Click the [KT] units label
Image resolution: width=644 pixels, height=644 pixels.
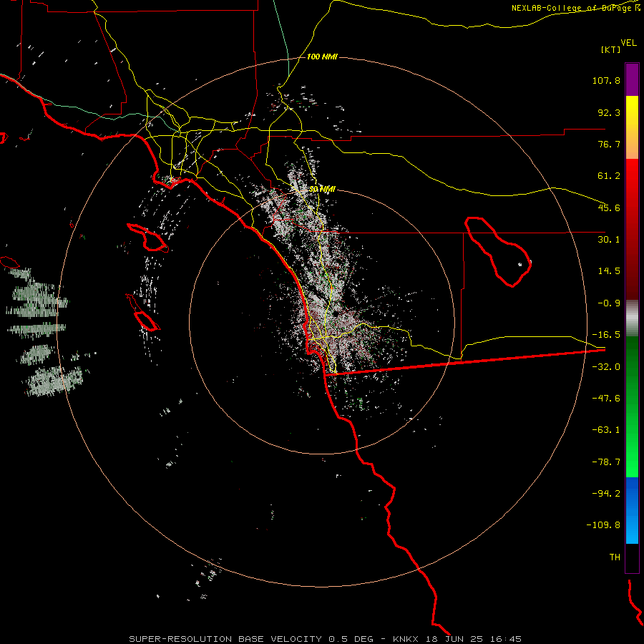click(611, 49)
